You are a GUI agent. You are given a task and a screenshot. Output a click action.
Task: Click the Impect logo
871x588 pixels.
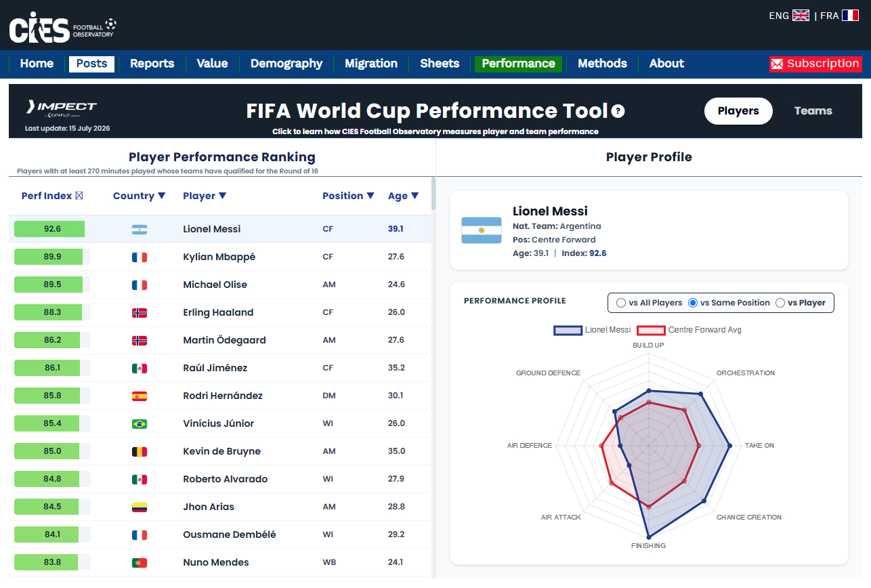(x=61, y=108)
